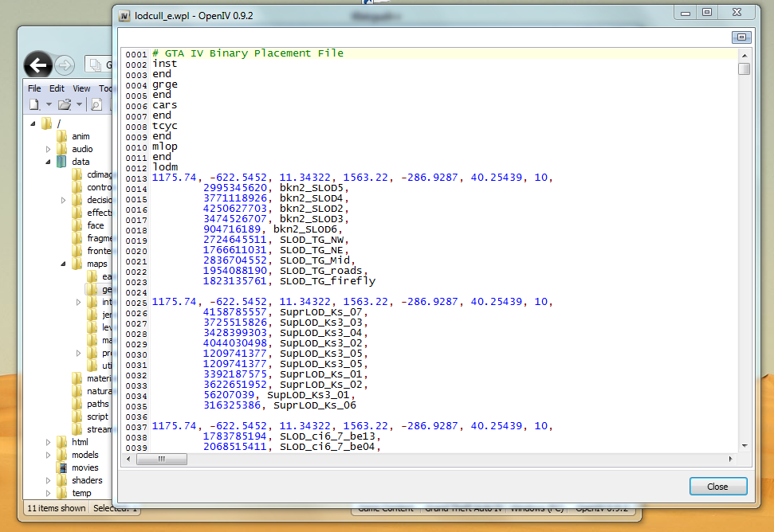Click the Forward navigation arrow
Viewport: 774px width, 532px height.
(x=65, y=66)
